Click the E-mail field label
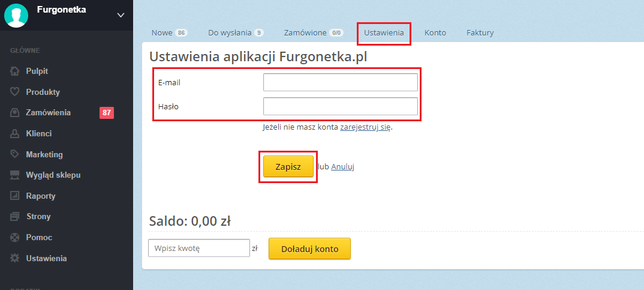The height and width of the screenshot is (290, 644). [169, 83]
